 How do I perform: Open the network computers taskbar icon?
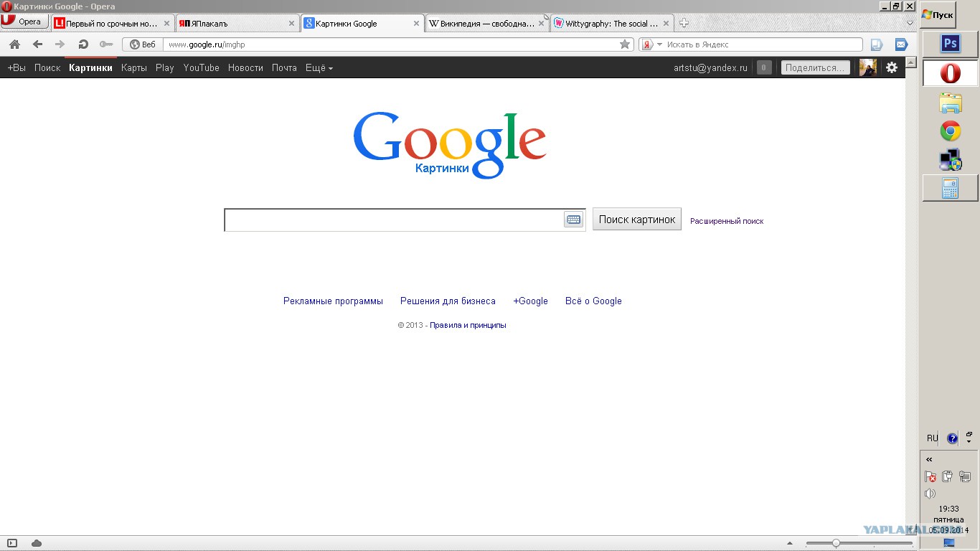point(951,160)
